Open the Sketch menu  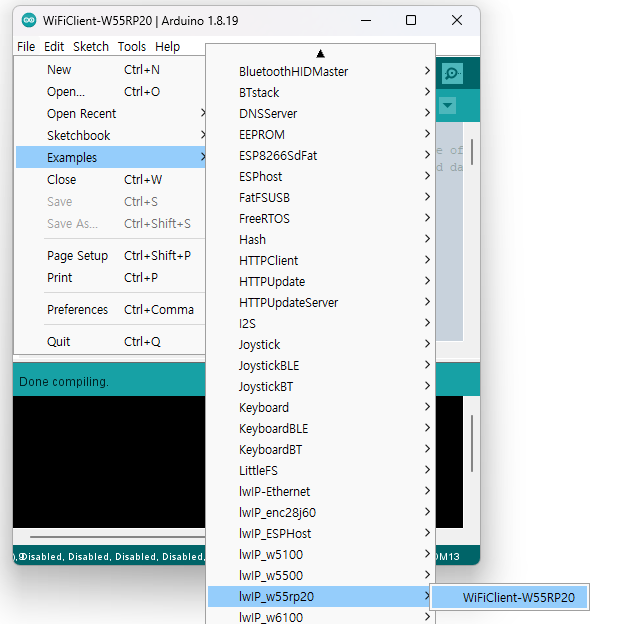tap(91, 47)
